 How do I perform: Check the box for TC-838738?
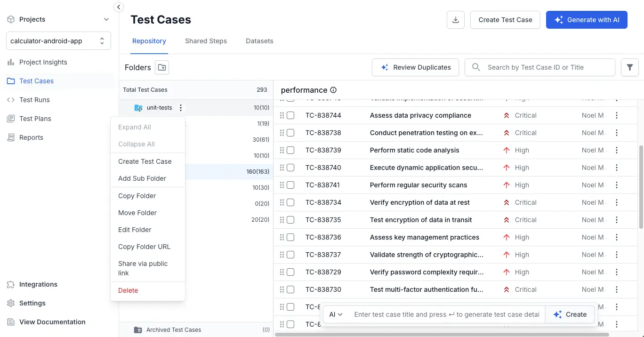(290, 133)
